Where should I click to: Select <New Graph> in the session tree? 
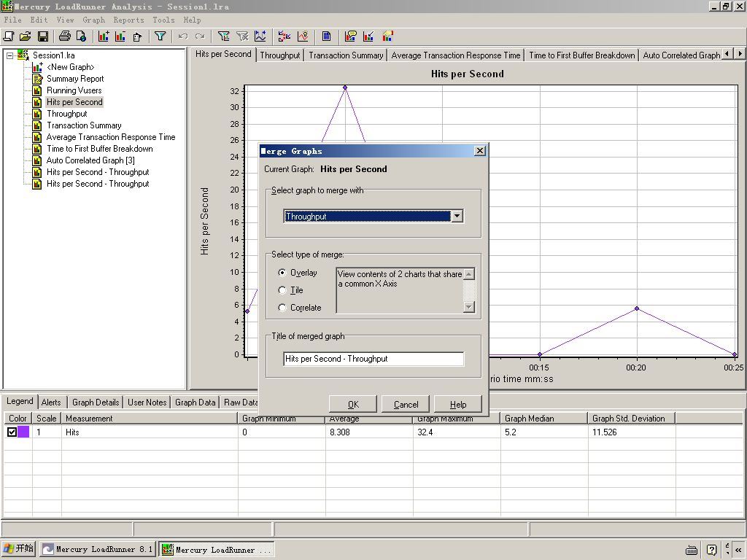[71, 67]
